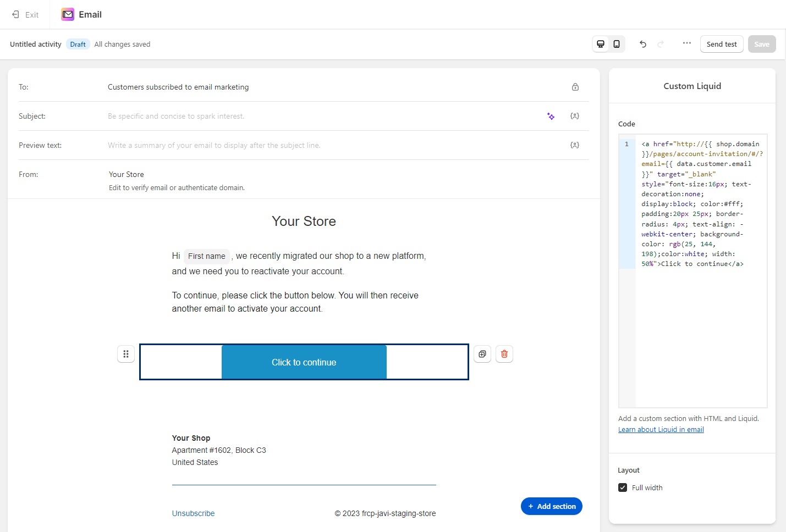Learn about Liquid in email
The height and width of the screenshot is (532, 786).
661,429
